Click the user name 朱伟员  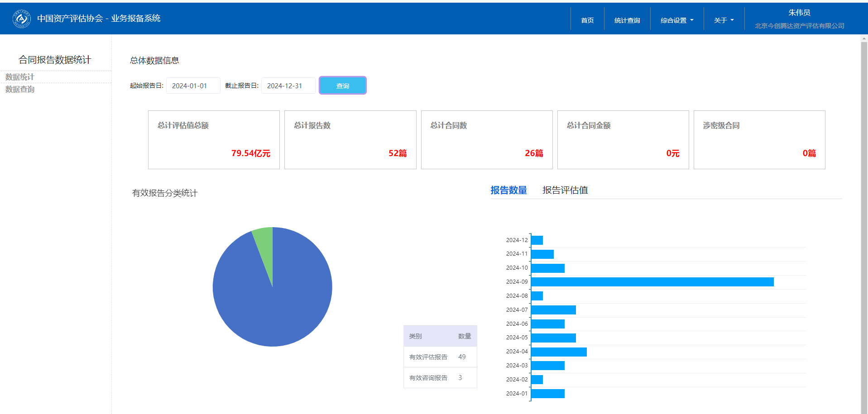click(x=799, y=13)
